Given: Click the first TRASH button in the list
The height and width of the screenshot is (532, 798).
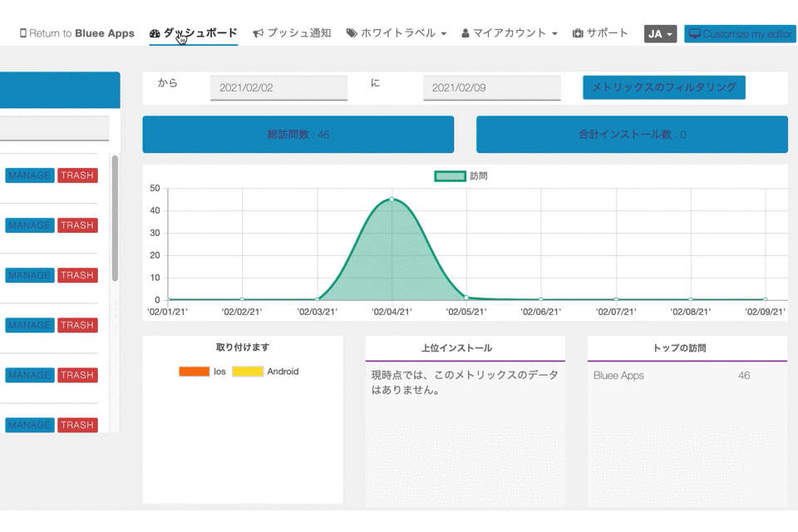Looking at the screenshot, I should coord(77,175).
